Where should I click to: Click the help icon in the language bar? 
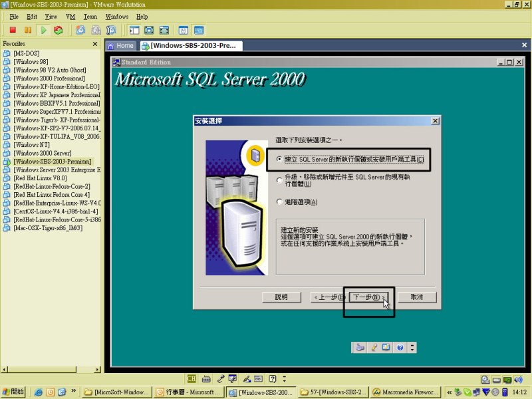pos(273,378)
